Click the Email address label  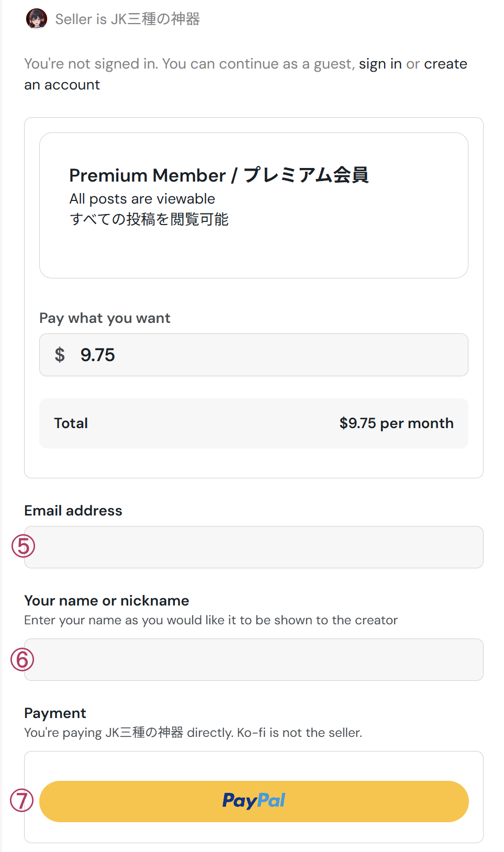(73, 510)
